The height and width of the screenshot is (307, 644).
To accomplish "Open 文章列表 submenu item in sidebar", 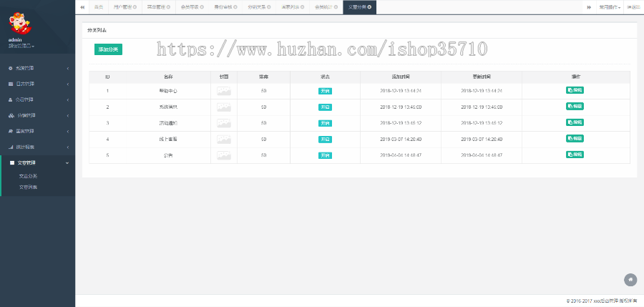I will [x=29, y=187].
